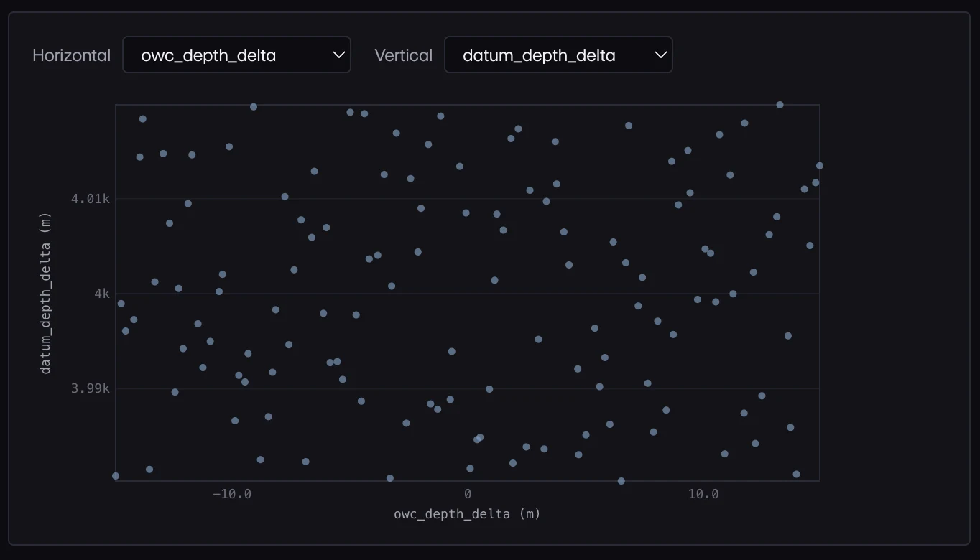
Task: Click the "Vertical" label text
Action: (x=404, y=55)
